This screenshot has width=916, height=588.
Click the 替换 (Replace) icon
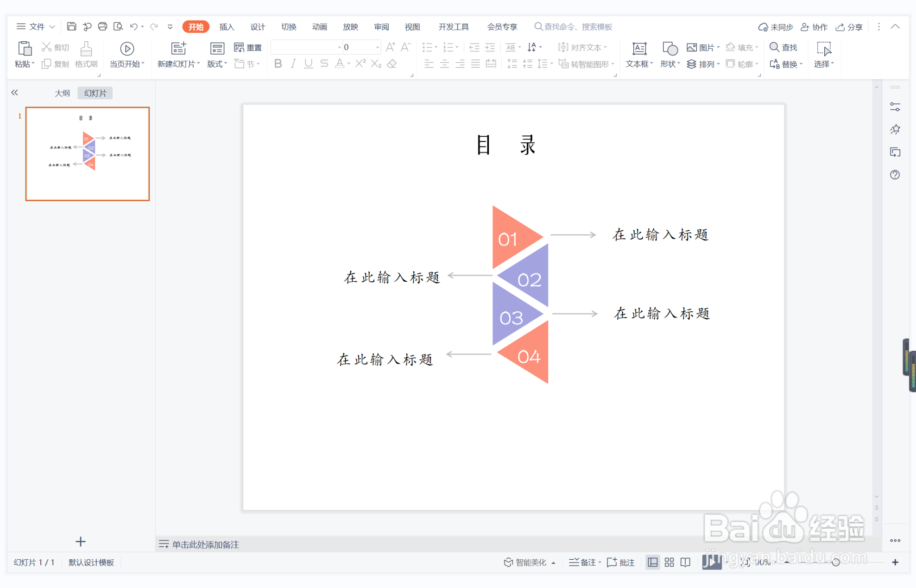coord(784,64)
